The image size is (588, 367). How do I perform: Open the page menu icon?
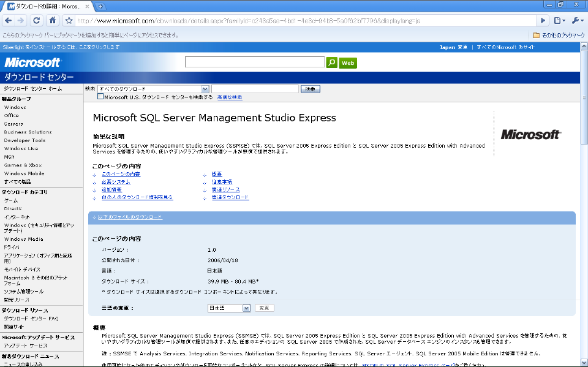tap(559, 21)
